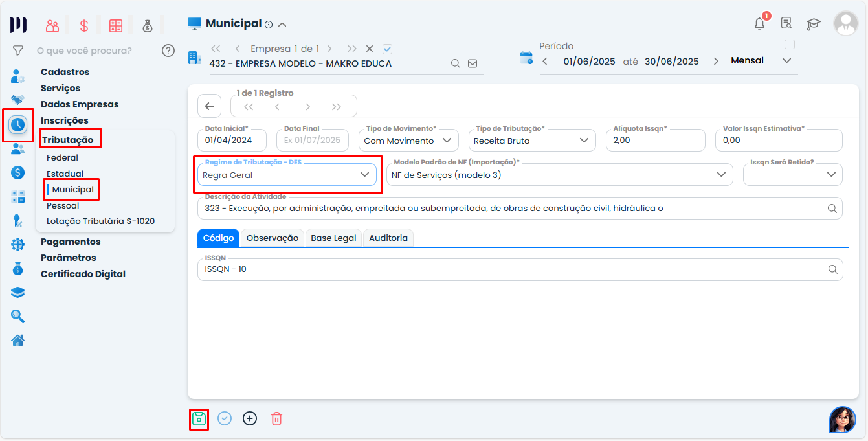Open the graduation cap training icon
The image size is (868, 441).
pos(813,24)
